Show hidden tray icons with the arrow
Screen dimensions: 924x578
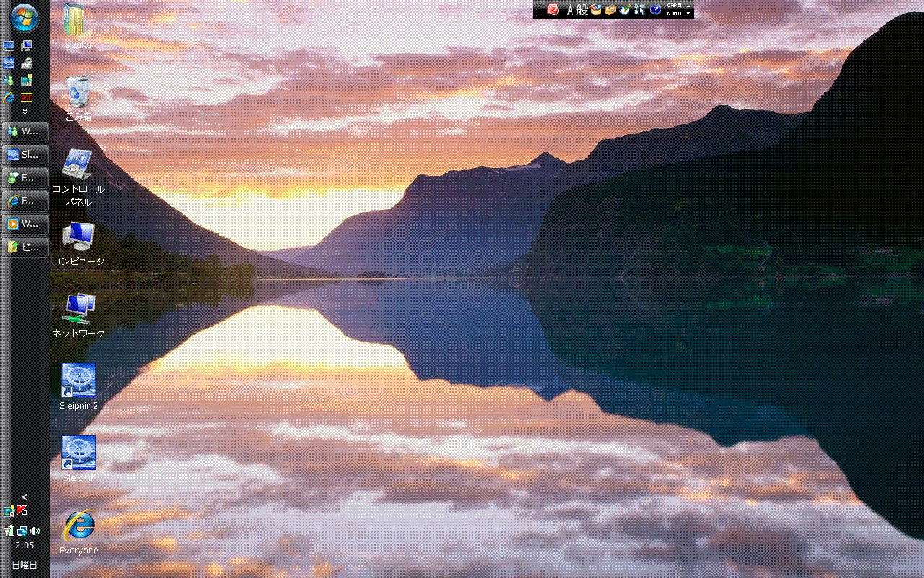click(25, 497)
